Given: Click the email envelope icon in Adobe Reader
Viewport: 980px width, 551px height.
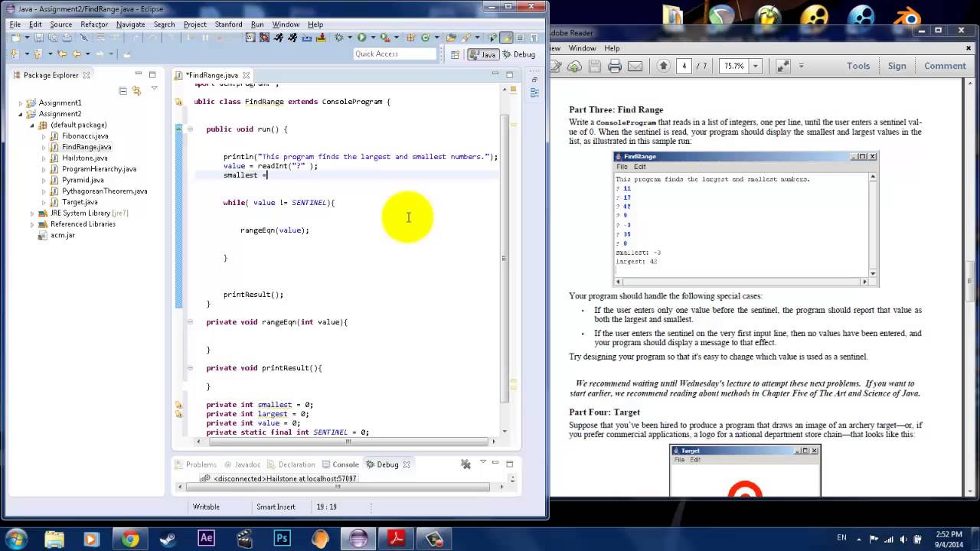Looking at the screenshot, I should coord(635,67).
